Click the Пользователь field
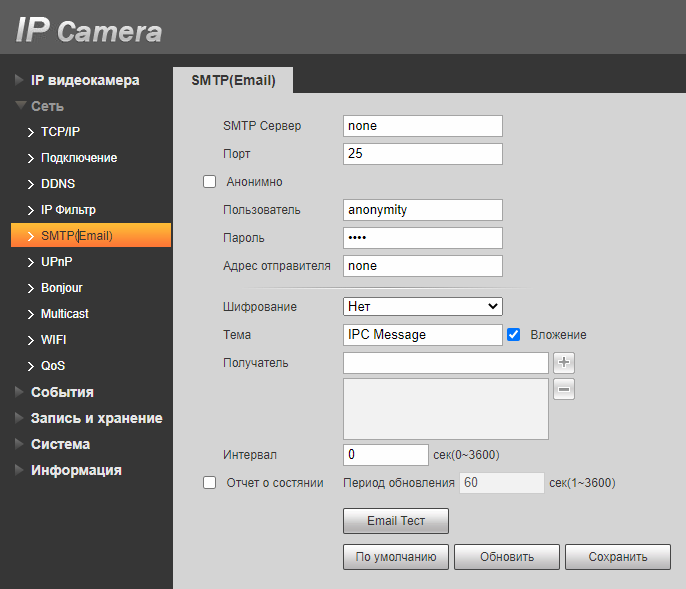 click(x=423, y=210)
